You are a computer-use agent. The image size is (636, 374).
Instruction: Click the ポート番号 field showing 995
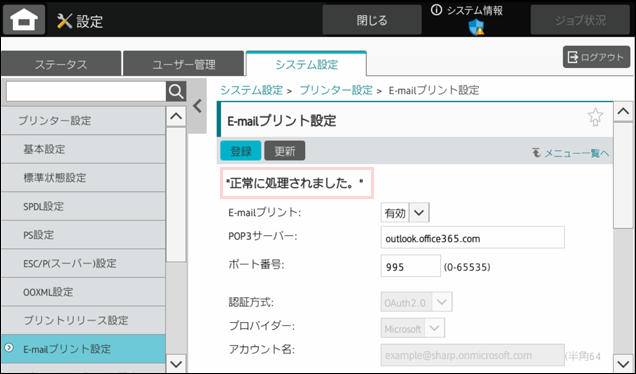coord(410,266)
